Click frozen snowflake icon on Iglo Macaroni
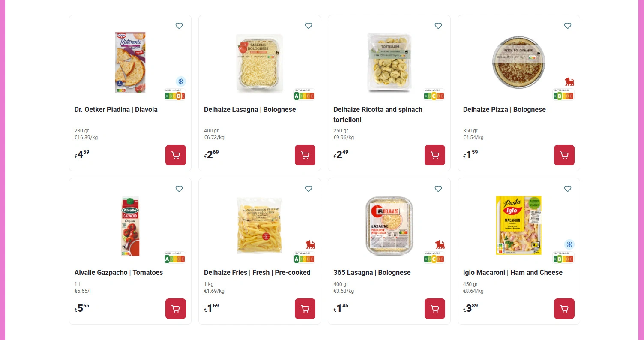644x340 pixels. (569, 244)
